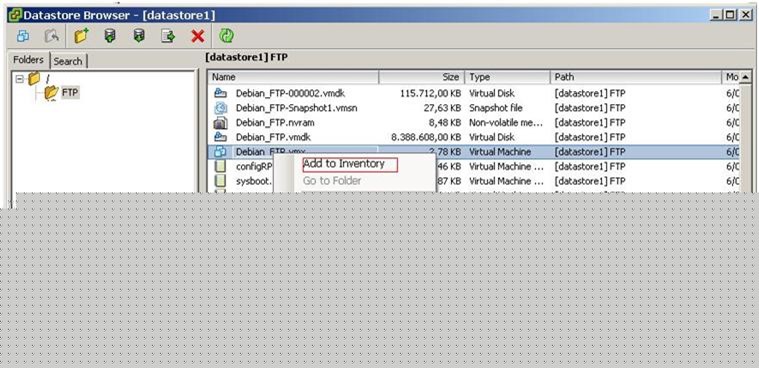Click the Debian_FTP-Snapshot1.vmsn snapshot icon
Image resolution: width=759 pixels, height=368 pixels.
[x=220, y=108]
